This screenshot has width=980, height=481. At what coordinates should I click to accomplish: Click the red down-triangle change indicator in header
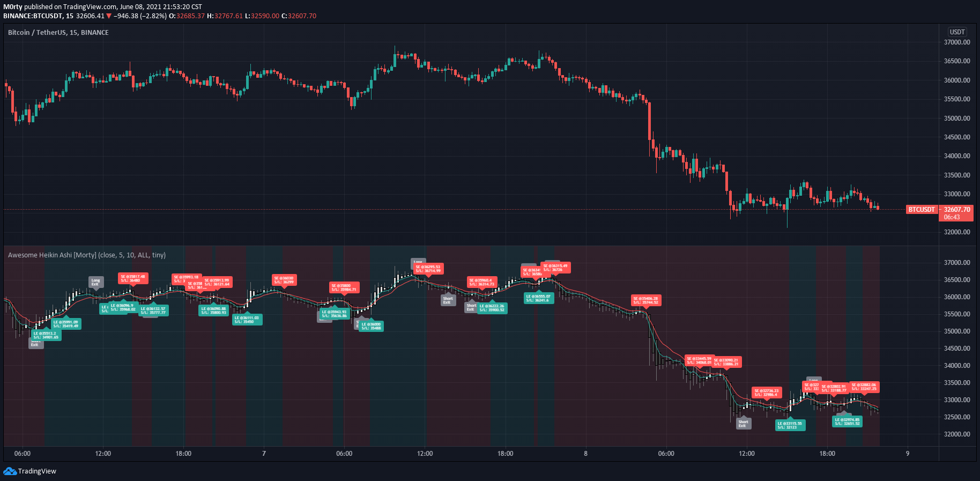[109, 16]
